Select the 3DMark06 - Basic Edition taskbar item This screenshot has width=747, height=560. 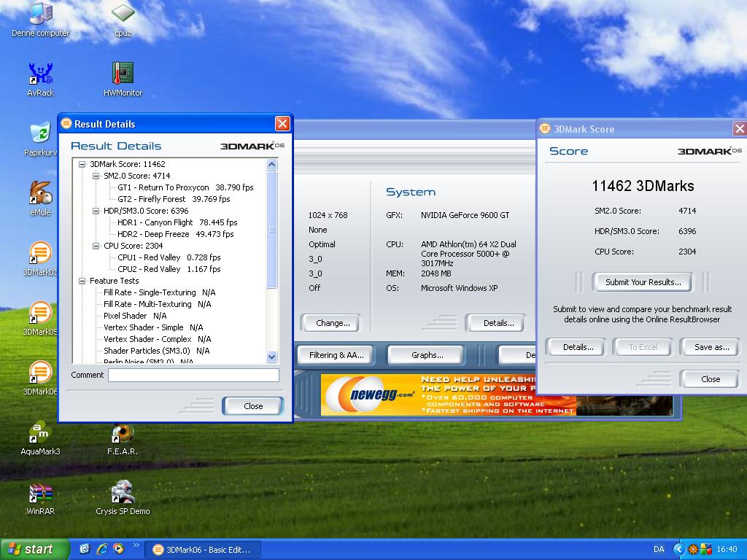coord(203,550)
